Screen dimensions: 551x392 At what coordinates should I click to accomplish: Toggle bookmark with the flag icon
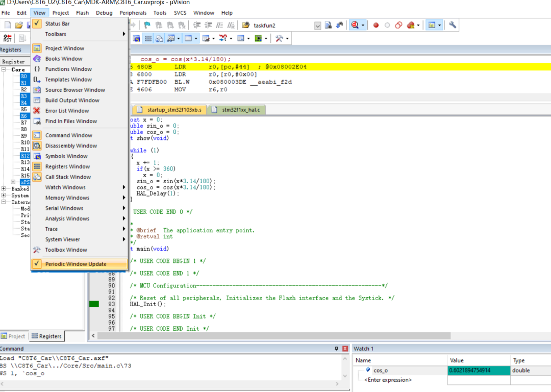(147, 25)
